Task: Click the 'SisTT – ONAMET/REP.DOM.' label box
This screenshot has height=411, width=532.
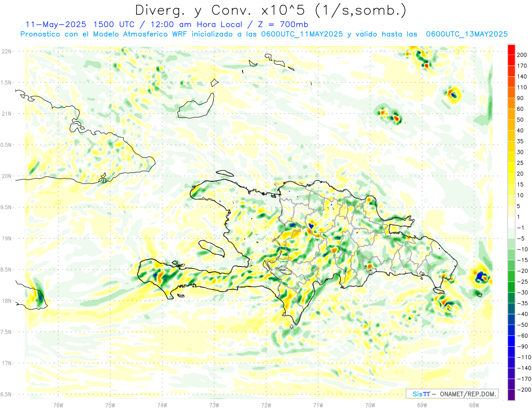Action: pyautogui.click(x=452, y=394)
